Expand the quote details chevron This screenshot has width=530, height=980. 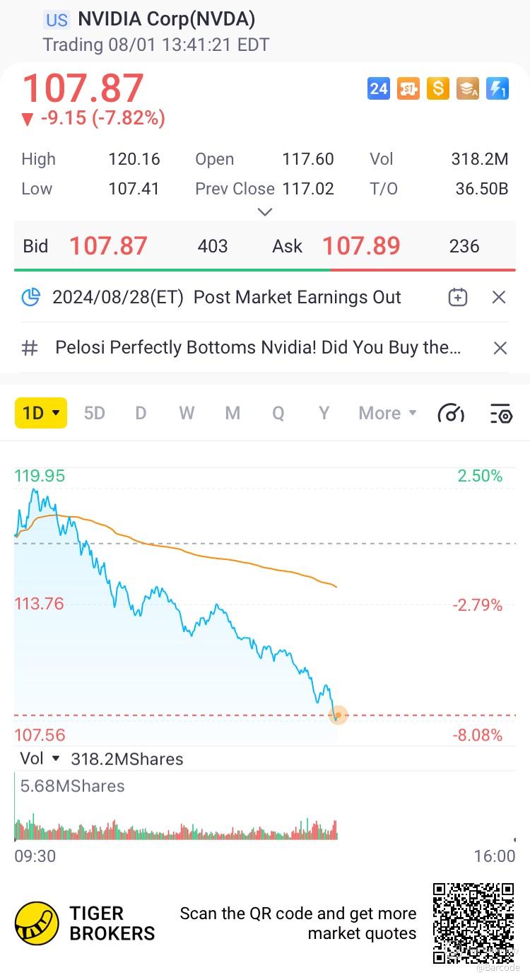(x=265, y=211)
